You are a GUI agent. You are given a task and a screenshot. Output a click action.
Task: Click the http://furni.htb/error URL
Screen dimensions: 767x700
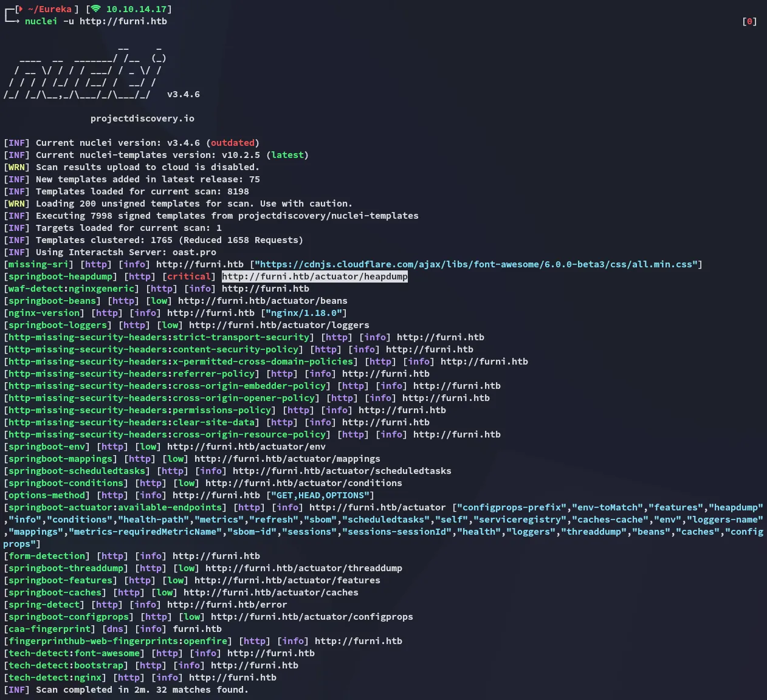tap(227, 605)
